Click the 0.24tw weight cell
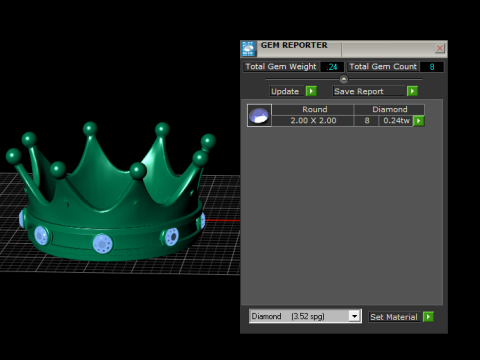 point(396,121)
